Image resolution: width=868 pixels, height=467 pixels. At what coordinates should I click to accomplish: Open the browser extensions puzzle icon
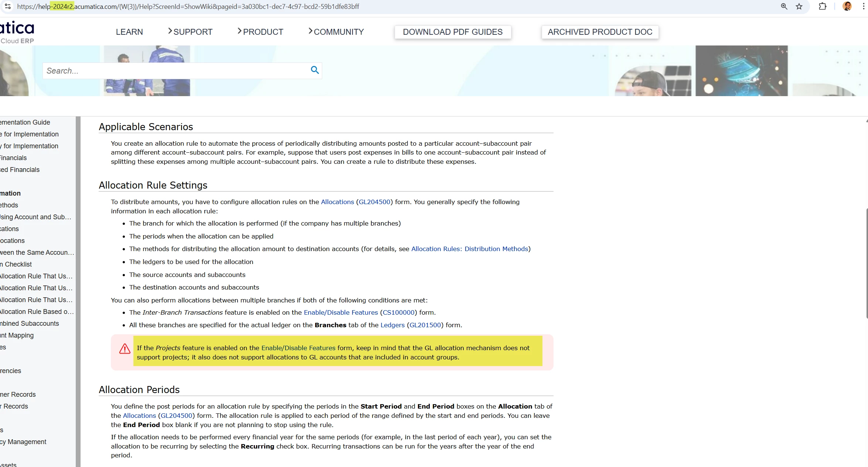pyautogui.click(x=823, y=7)
